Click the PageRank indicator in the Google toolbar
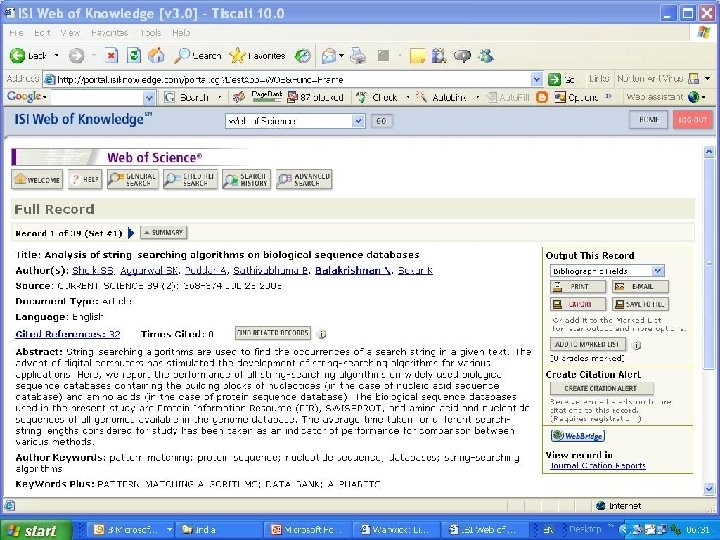Viewport: 720px width, 540px height. (x=266, y=96)
